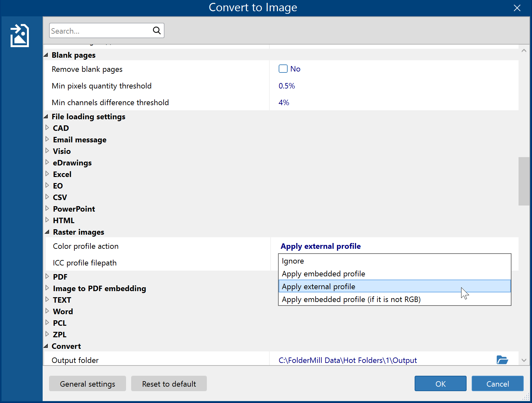
Task: Enable the Remove blank pages checkbox
Action: [x=283, y=69]
